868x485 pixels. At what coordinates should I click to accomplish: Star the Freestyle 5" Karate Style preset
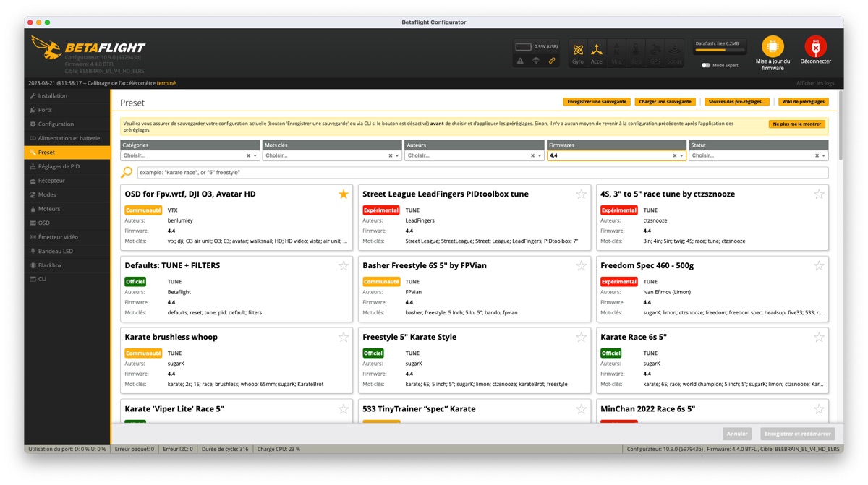coord(581,337)
